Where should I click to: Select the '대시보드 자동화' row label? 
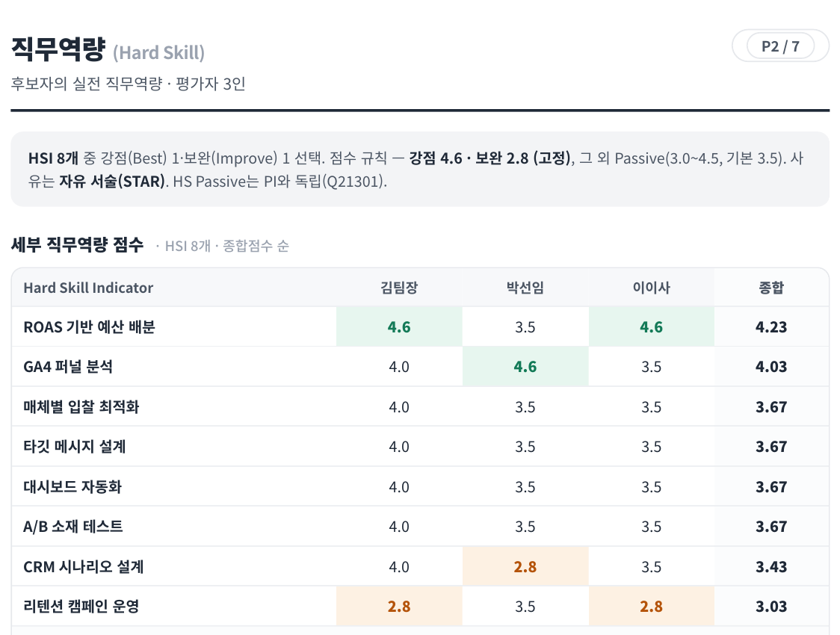(x=72, y=486)
